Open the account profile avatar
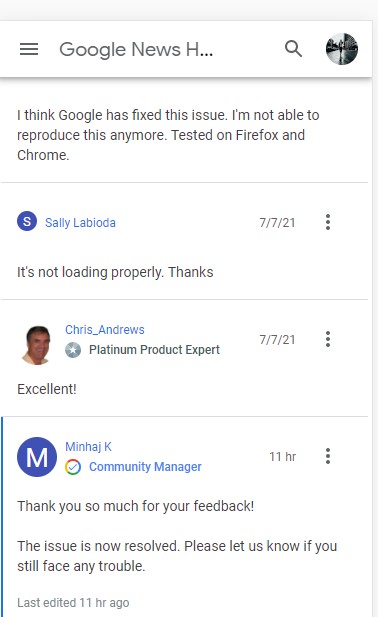The width and height of the screenshot is (378, 617). [342, 49]
